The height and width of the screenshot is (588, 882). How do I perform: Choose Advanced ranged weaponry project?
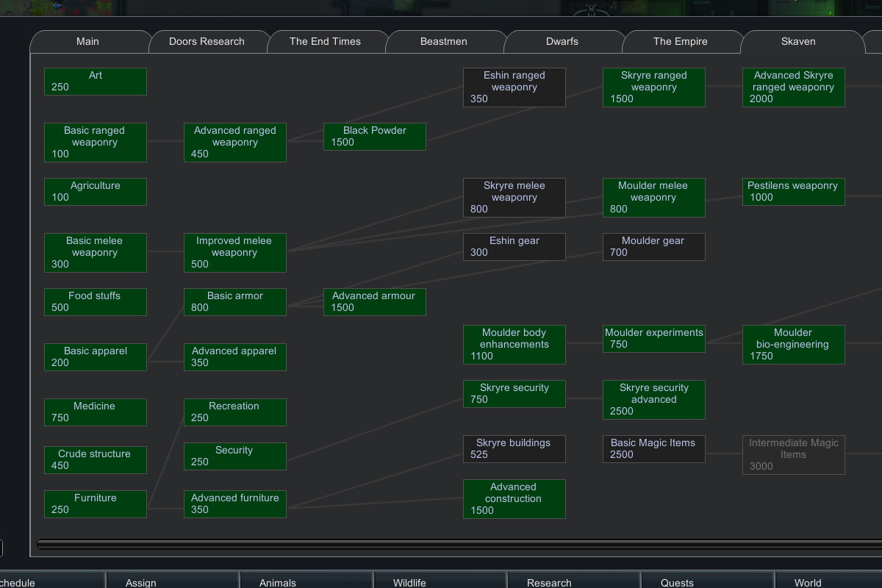235,143
